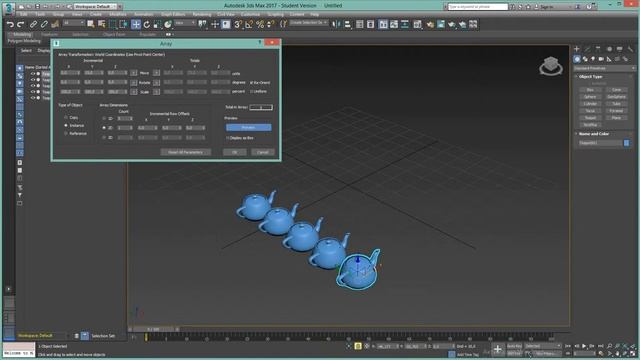This screenshot has width=640, height=360.
Task: Click the Preview button in Array dialog
Action: tap(249, 127)
